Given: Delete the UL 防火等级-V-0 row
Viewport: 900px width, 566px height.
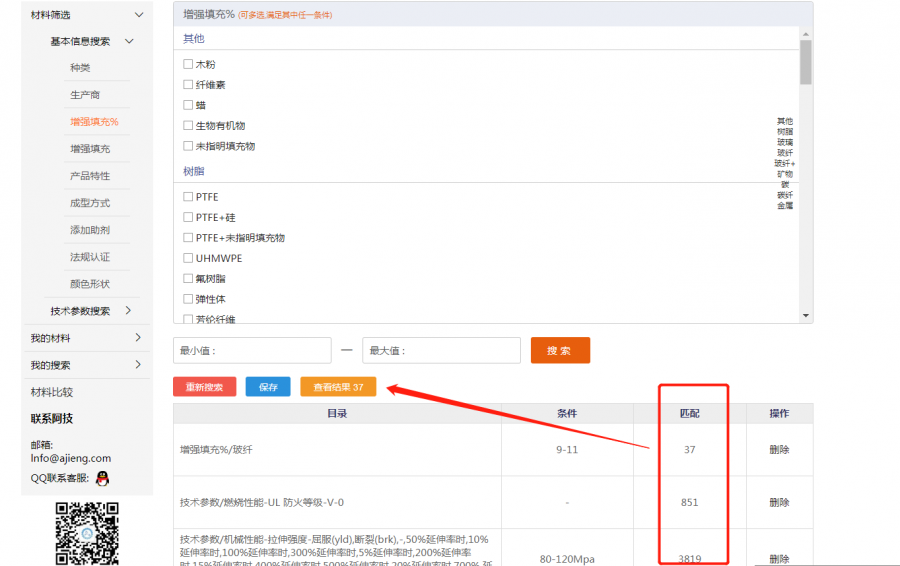Looking at the screenshot, I should tap(779, 502).
